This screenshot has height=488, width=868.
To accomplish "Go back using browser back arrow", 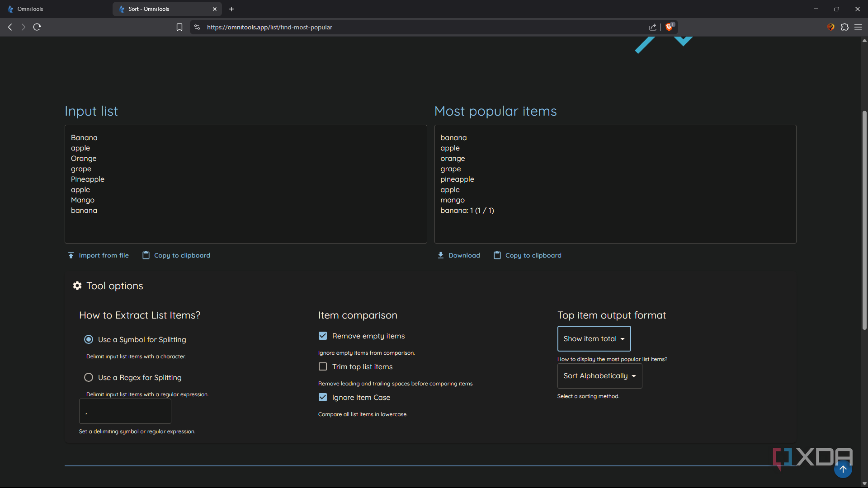I will pyautogui.click(x=10, y=27).
